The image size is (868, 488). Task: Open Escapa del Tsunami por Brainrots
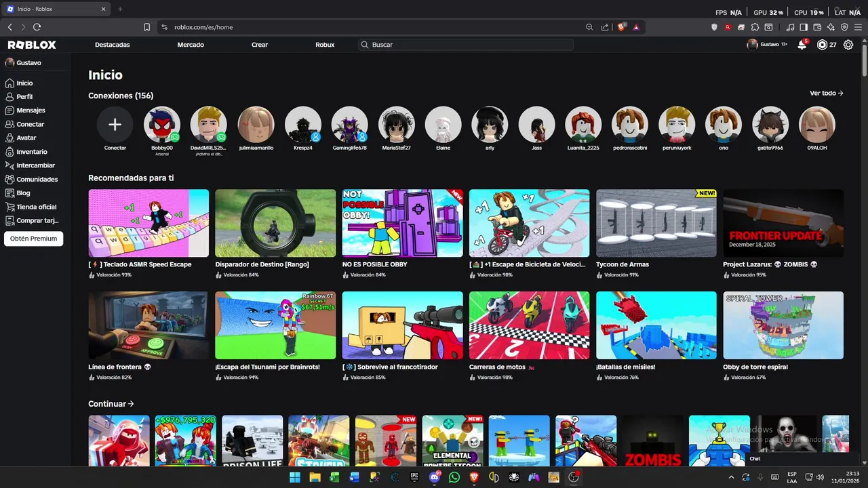[x=275, y=325]
